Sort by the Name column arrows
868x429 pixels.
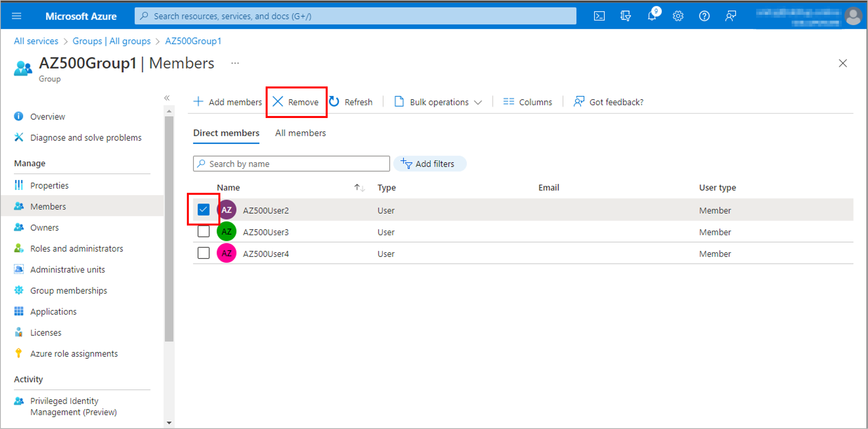359,188
